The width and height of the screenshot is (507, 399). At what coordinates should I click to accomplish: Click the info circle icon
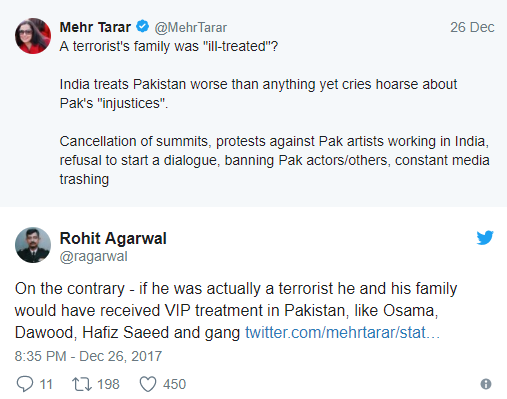pos(486,384)
